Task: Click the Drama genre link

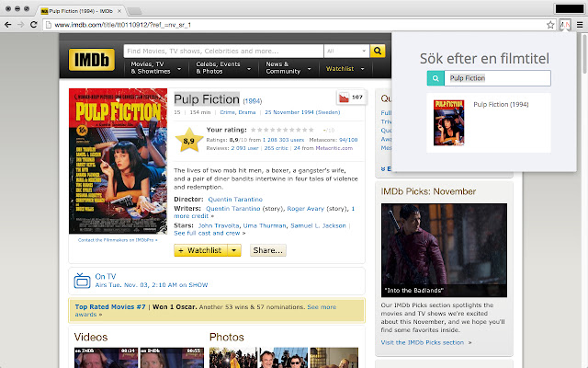Action: click(x=247, y=112)
